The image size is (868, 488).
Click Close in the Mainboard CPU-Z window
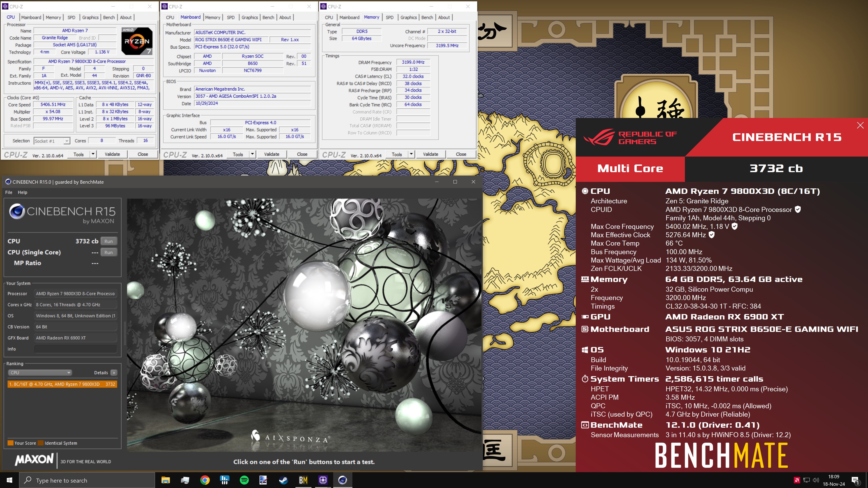[302, 154]
